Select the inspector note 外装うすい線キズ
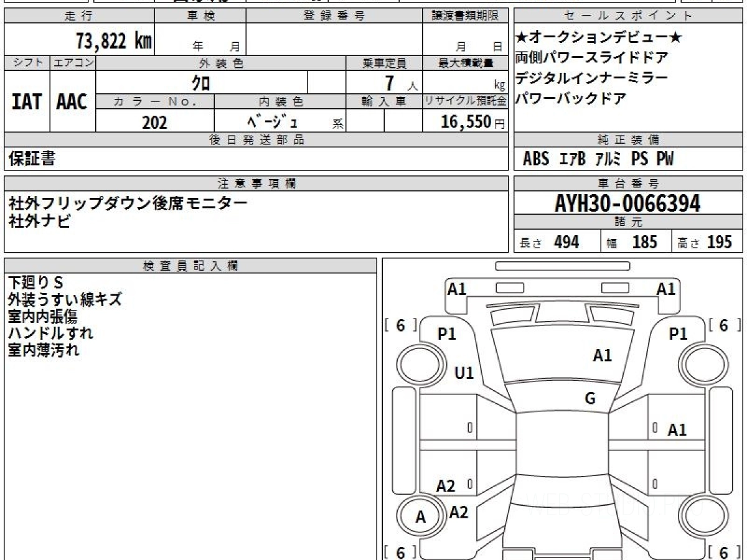747x560 pixels. tap(65, 299)
